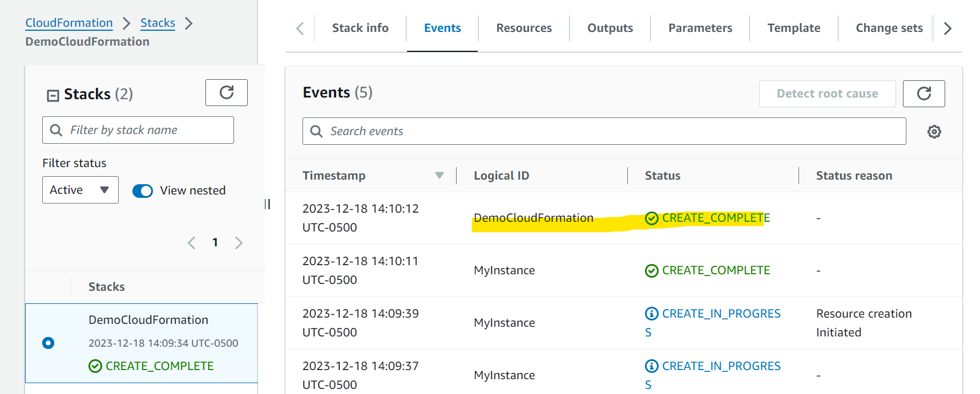Click CREATE_COMPLETE status in stacks list
Screen dimensions: 980x394
point(151,366)
